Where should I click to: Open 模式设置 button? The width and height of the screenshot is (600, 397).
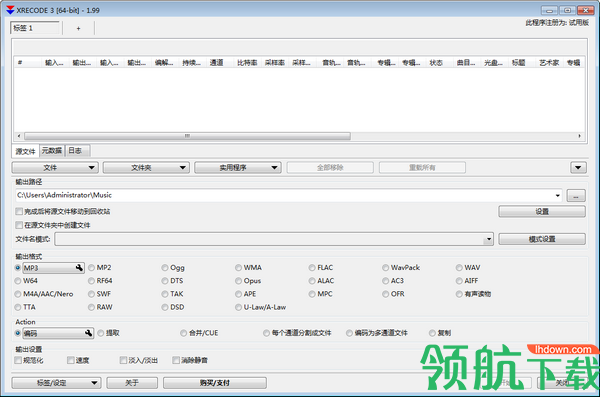click(x=542, y=239)
